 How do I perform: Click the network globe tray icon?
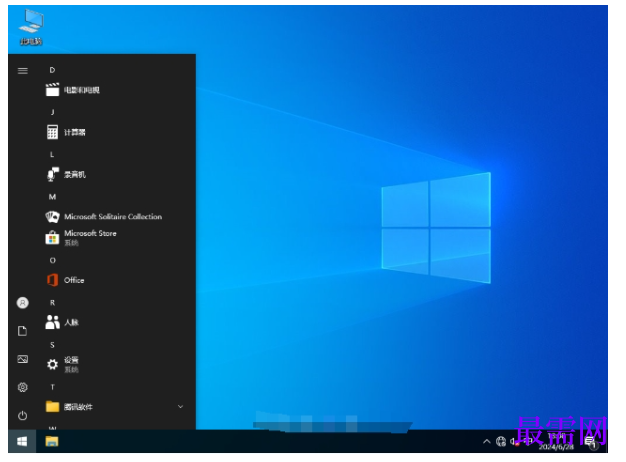[x=501, y=441]
